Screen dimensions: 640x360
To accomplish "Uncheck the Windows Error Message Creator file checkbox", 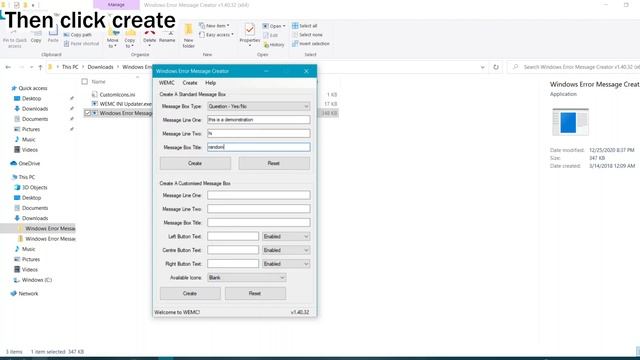I will point(87,113).
